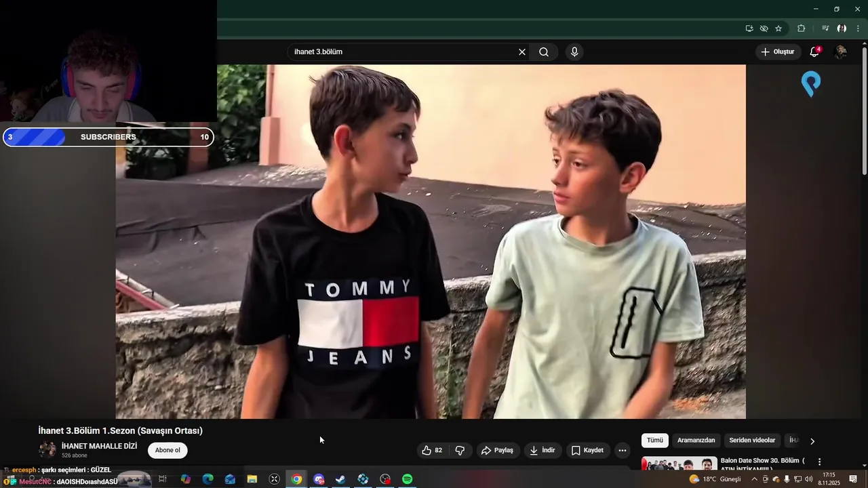Open Windows notification center icon

[x=853, y=479]
